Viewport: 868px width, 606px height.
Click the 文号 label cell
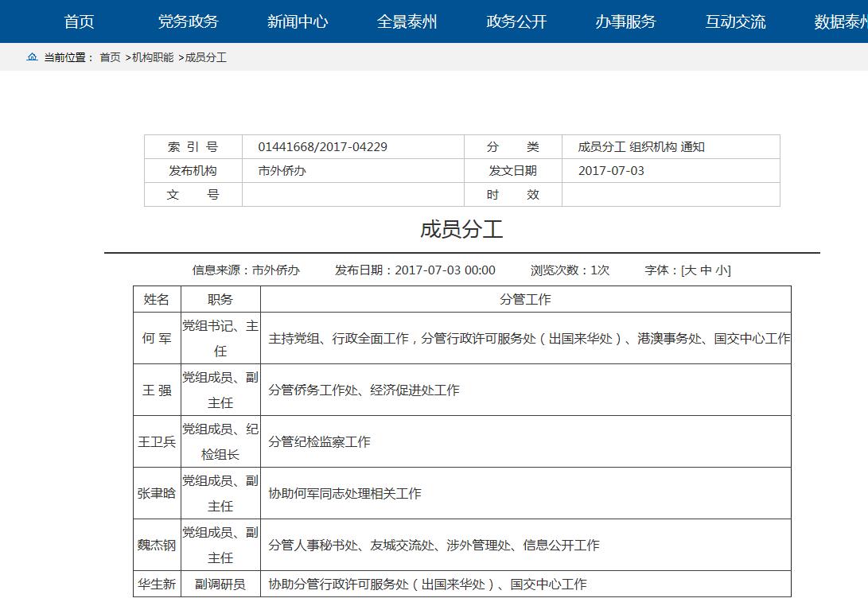(193, 195)
